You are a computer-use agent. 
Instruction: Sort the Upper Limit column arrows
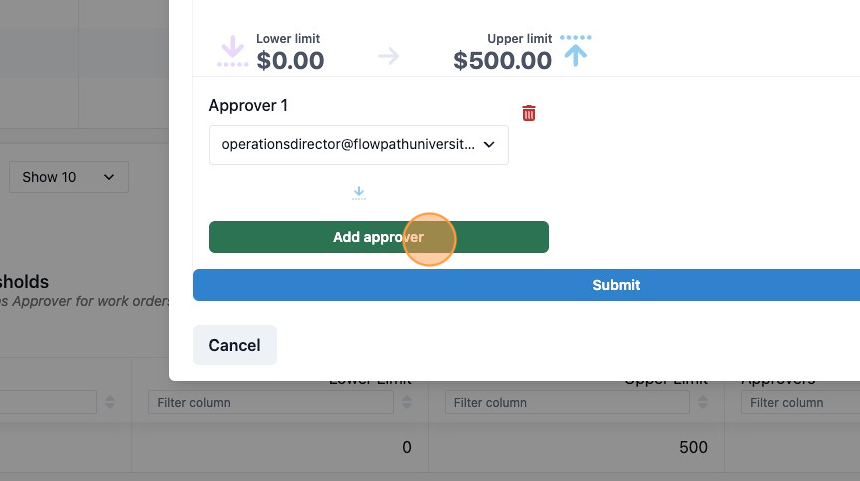(703, 402)
